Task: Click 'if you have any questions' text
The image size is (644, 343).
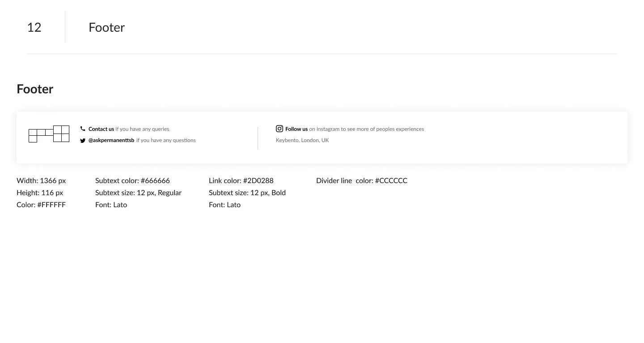Action: tap(166, 140)
